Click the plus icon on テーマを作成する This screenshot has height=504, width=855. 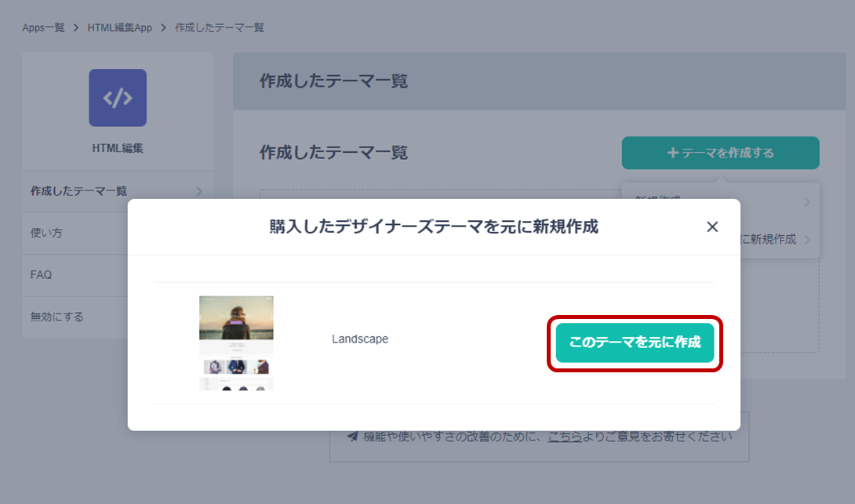tap(673, 153)
